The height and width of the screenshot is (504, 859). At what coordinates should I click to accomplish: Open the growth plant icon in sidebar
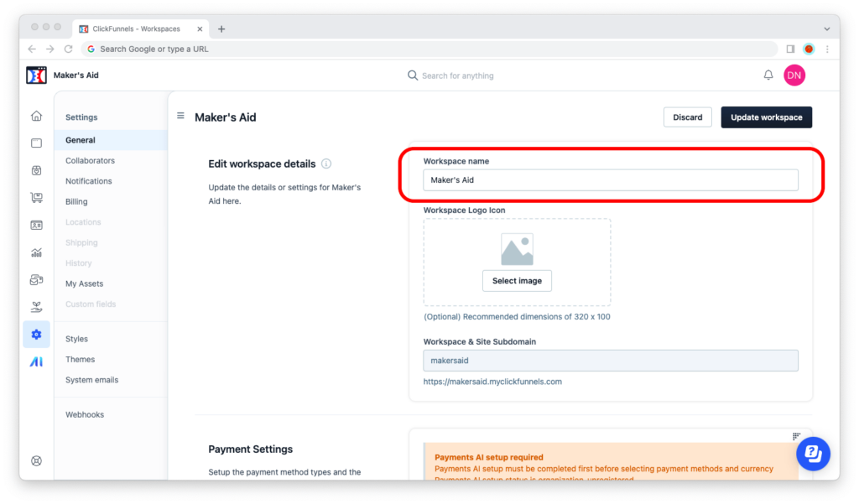[x=36, y=307]
